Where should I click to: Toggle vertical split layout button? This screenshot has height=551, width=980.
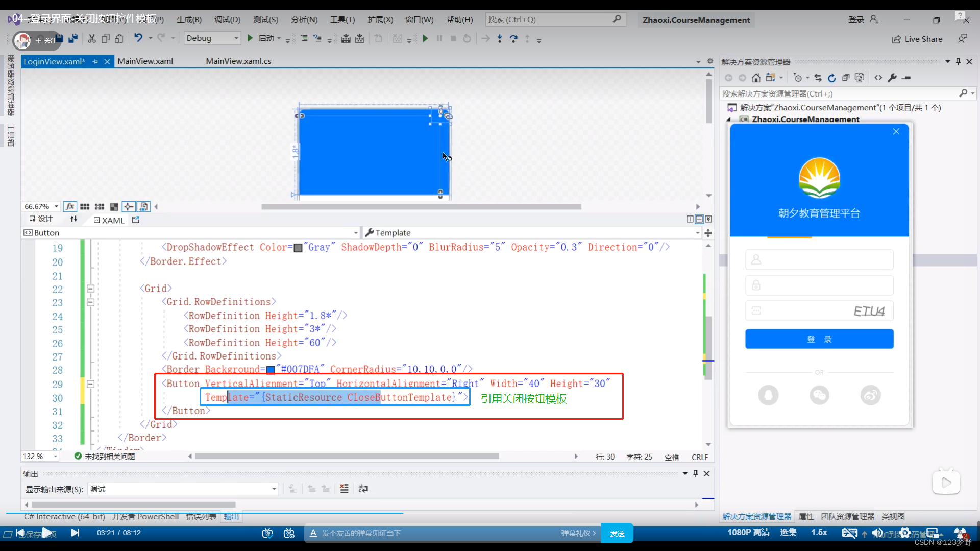pos(690,219)
